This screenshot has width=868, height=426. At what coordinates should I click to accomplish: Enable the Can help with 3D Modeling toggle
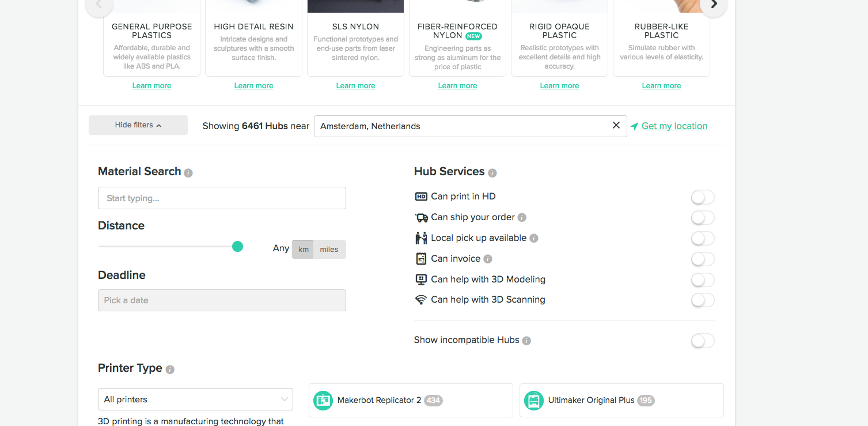click(702, 280)
